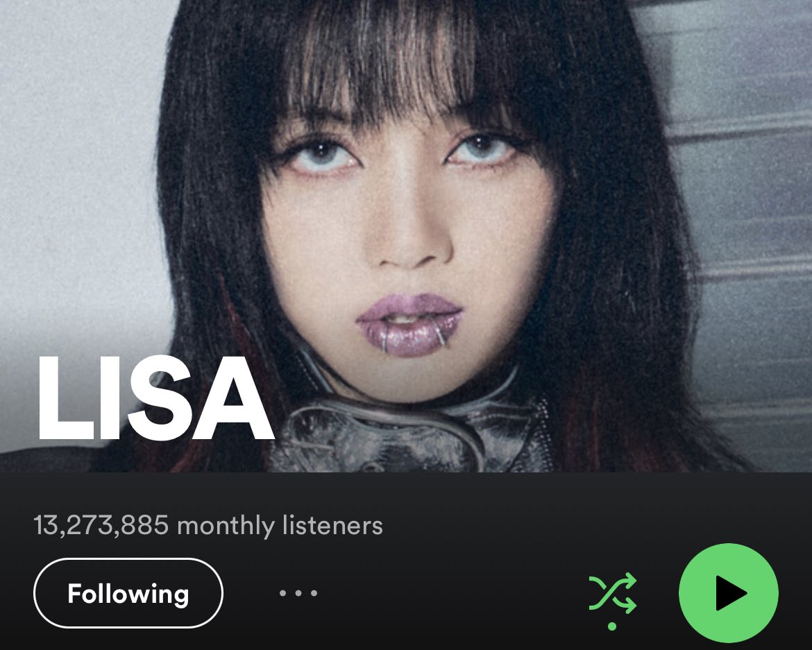The image size is (812, 650).
Task: Tap the Following pill button
Action: tap(128, 593)
